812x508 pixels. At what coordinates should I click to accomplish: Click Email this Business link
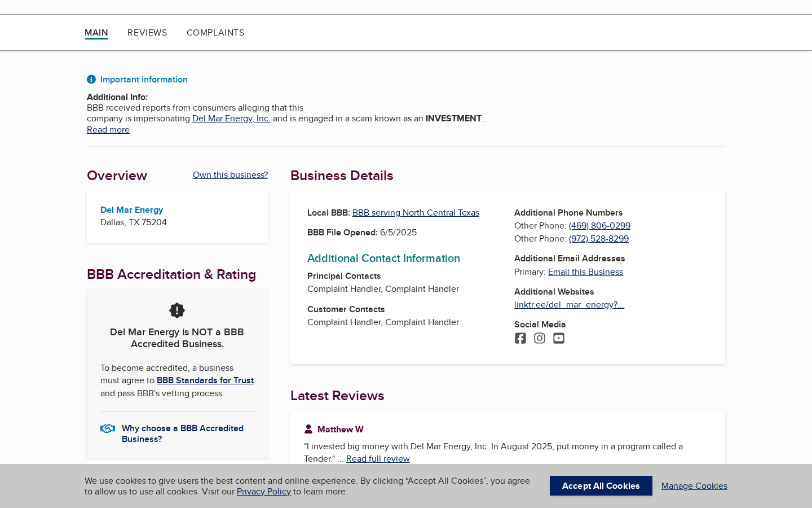coord(585,272)
